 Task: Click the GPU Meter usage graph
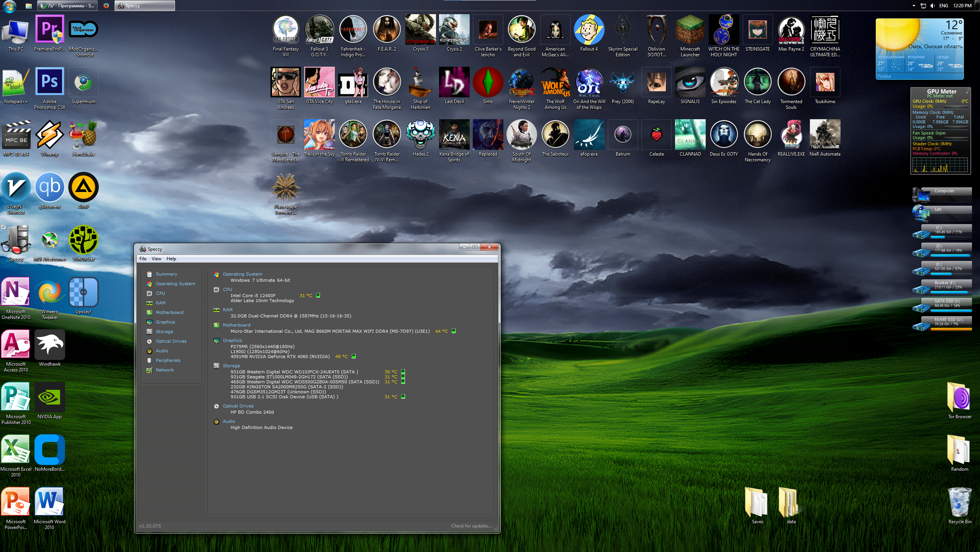tap(940, 165)
